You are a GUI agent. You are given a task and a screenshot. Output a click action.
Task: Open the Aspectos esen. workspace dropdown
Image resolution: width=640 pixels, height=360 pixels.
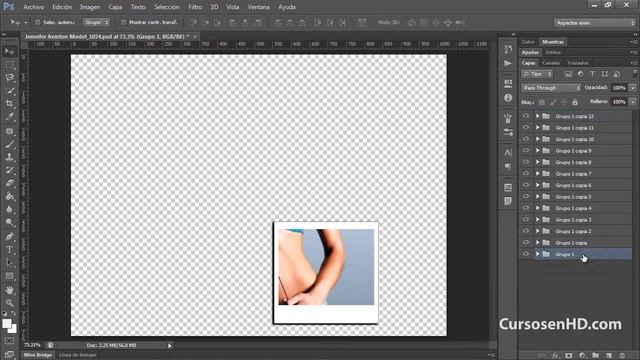595,23
